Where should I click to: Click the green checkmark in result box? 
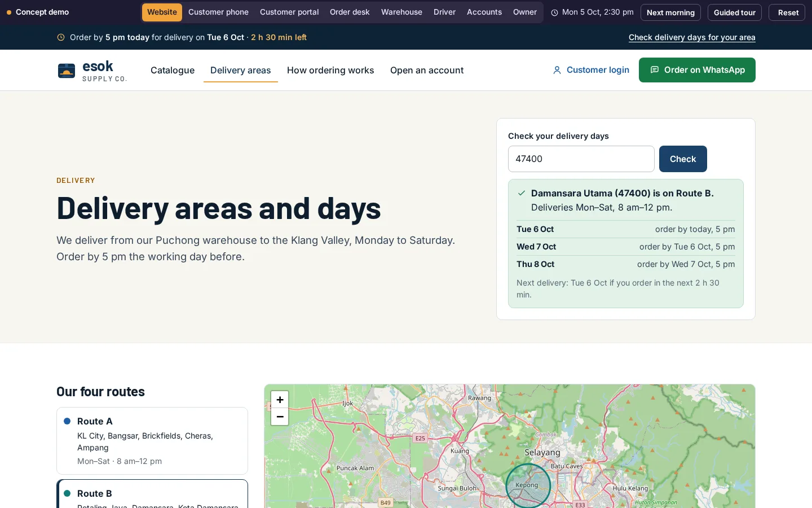click(522, 193)
